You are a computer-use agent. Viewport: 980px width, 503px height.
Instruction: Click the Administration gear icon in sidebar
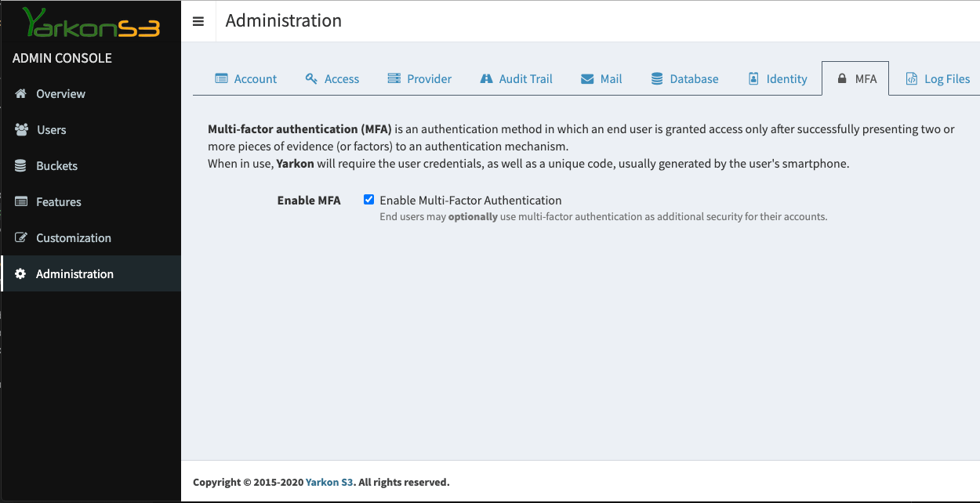21,274
